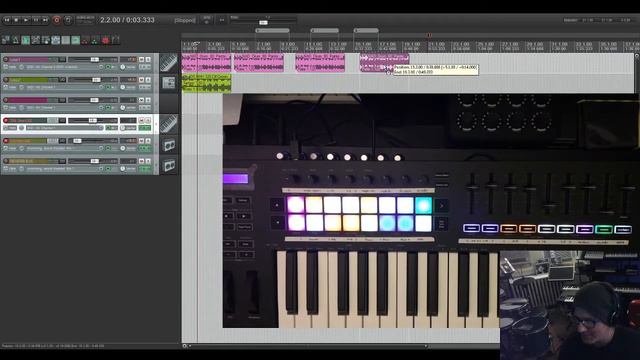Open the speaker icon on the fifth track
This screenshot has height=360, width=640.
169,144
